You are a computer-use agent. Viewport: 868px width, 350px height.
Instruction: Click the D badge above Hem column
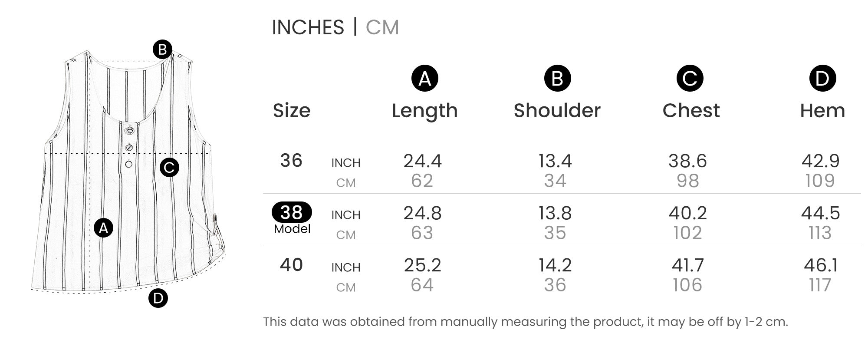(822, 79)
